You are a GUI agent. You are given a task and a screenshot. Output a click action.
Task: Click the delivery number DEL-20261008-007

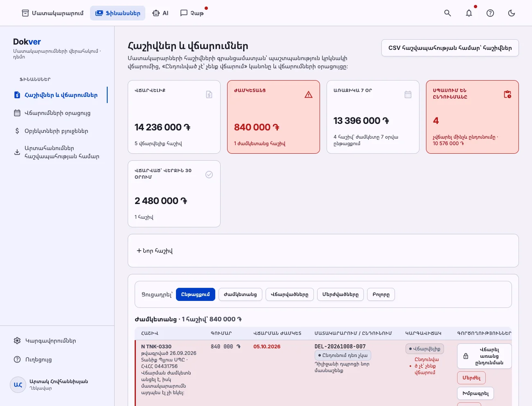[340, 346]
